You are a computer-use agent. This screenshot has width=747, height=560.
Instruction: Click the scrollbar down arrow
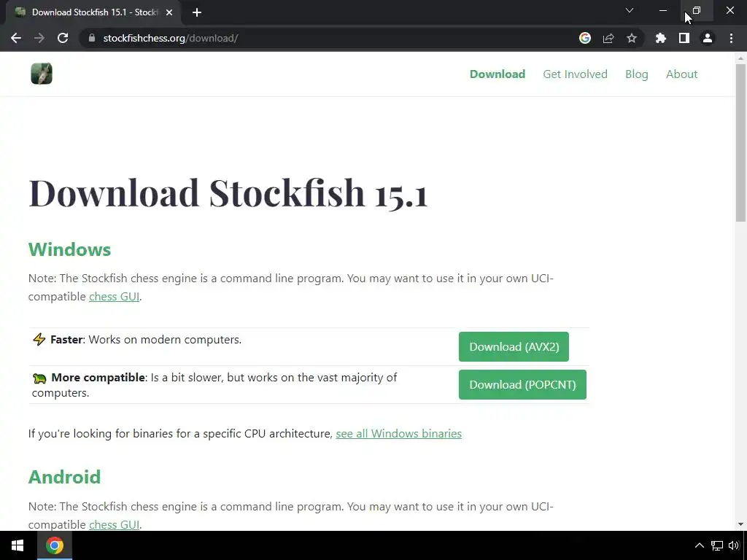(740, 524)
